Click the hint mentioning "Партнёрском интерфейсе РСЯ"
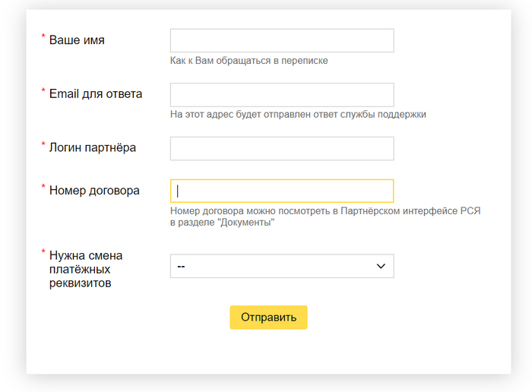This screenshot has height=392, width=532. [325, 211]
